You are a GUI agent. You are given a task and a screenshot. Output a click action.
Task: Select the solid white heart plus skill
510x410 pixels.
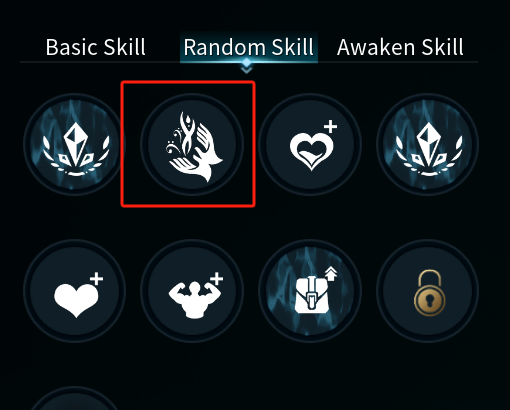tap(74, 291)
